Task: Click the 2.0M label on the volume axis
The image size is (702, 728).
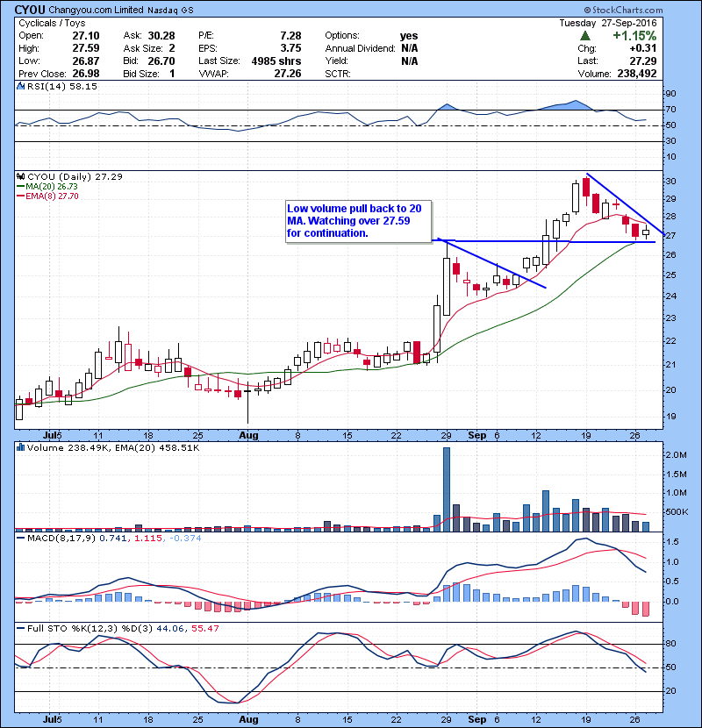Action: coord(676,455)
